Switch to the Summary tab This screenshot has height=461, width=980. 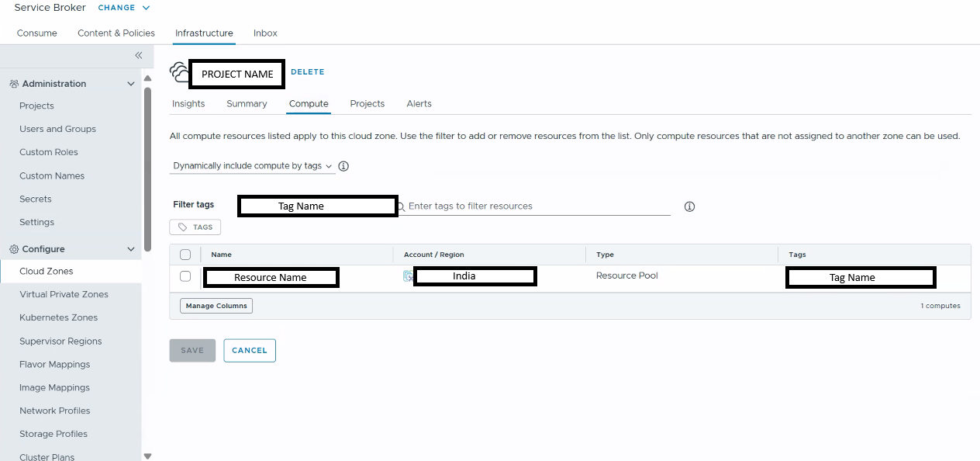(247, 104)
